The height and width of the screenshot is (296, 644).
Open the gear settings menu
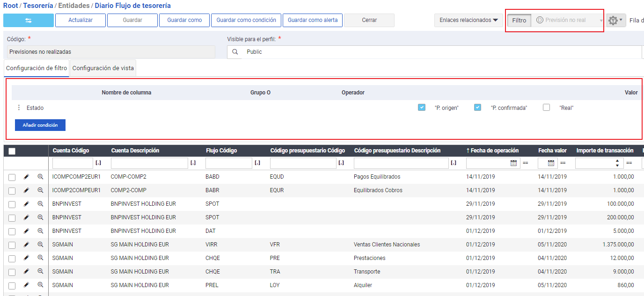[615, 21]
